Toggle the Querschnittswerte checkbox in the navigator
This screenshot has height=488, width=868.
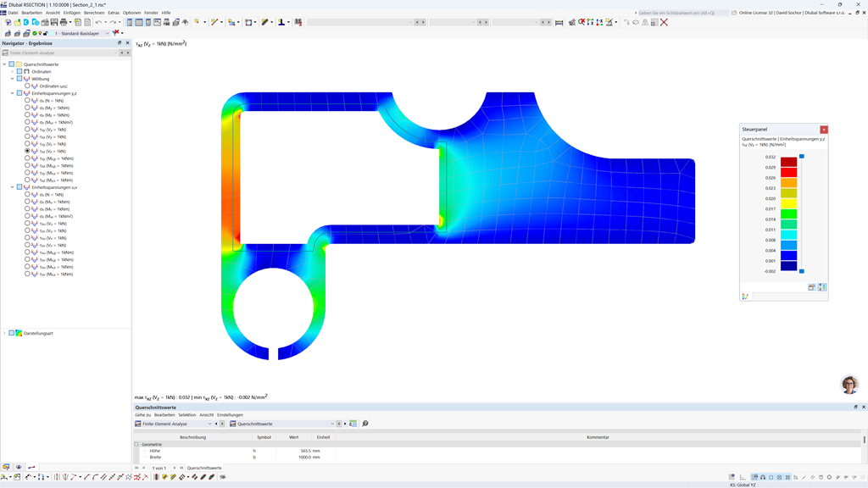[12, 64]
